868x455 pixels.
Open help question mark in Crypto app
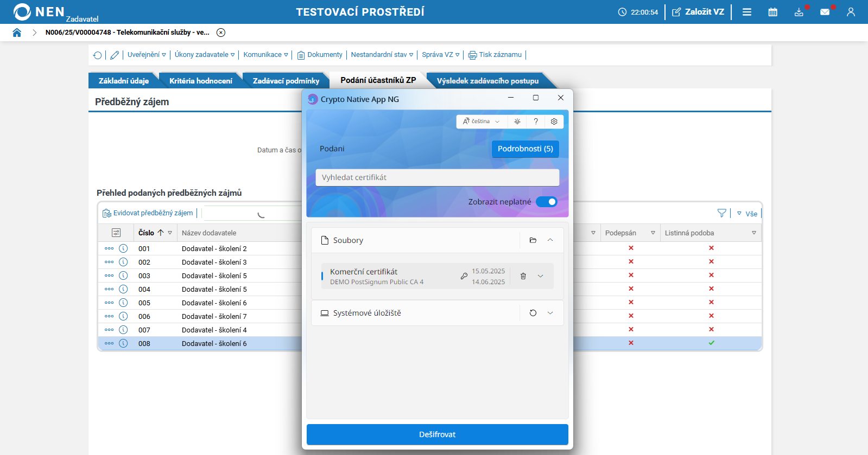(536, 121)
